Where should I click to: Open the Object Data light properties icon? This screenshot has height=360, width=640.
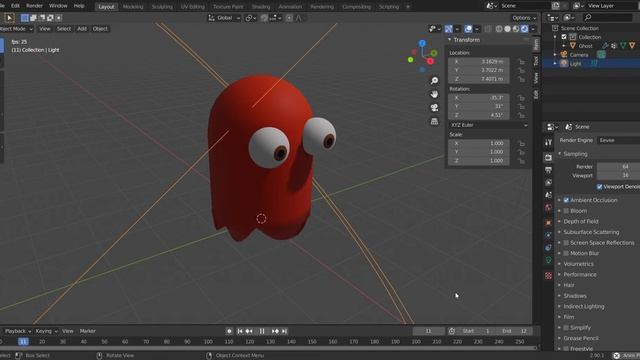tap(548, 260)
